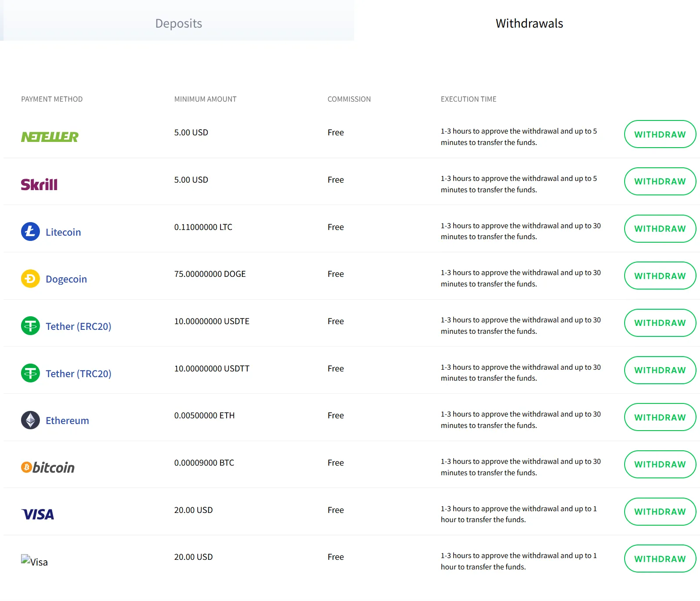
Task: Click Withdraw in the bitcoin row
Action: click(x=660, y=464)
